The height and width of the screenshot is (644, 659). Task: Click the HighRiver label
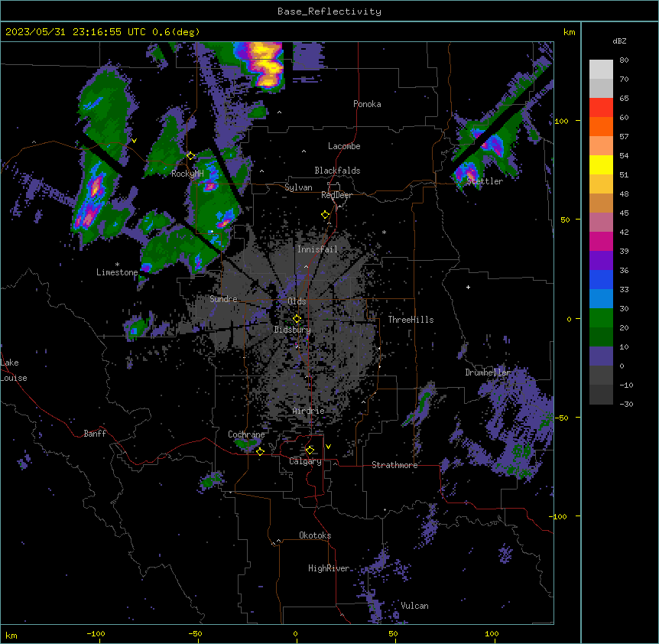click(x=329, y=568)
